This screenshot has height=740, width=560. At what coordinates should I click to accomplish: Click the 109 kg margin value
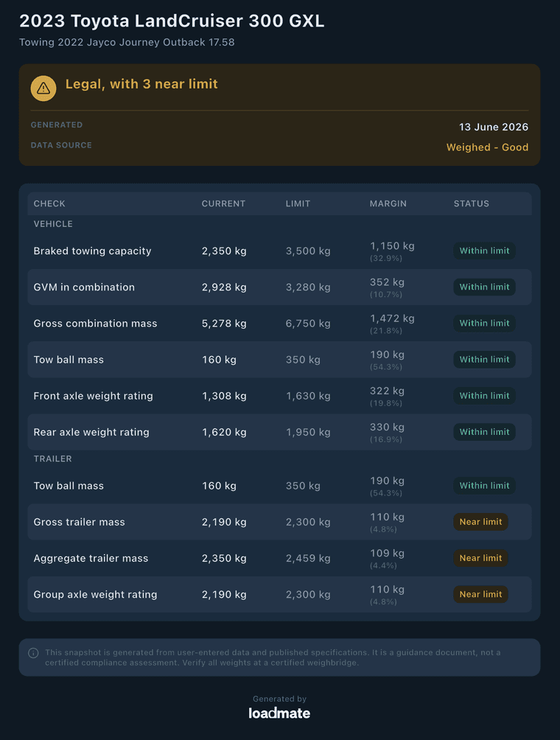click(x=387, y=553)
